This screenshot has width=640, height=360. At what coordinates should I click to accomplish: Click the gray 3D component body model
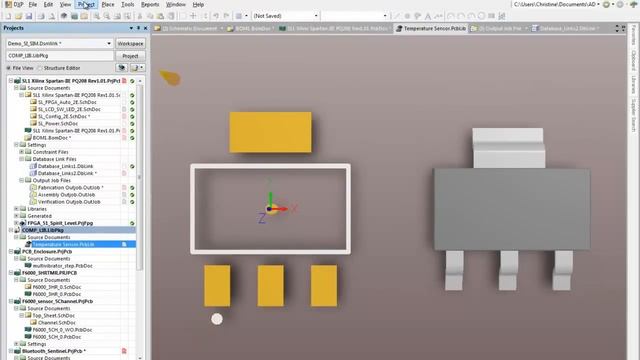[512, 209]
